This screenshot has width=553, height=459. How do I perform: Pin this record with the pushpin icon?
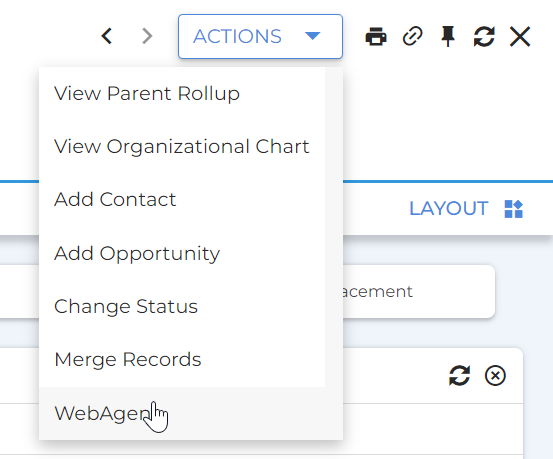(448, 36)
